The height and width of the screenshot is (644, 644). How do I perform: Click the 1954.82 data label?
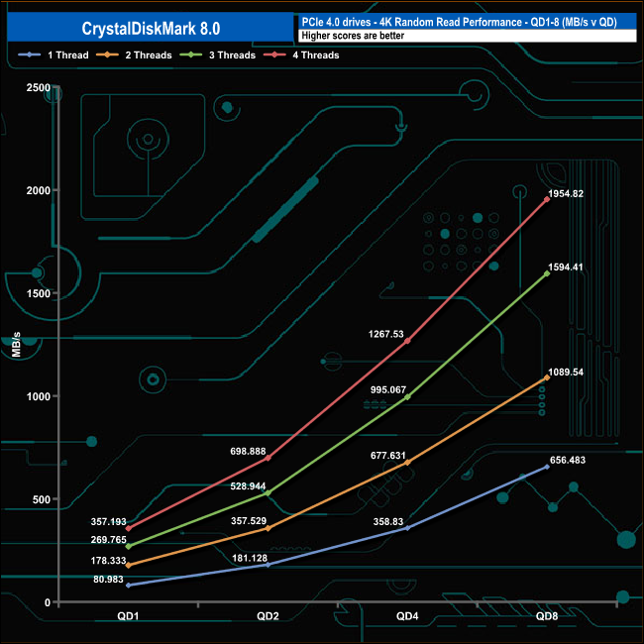click(x=566, y=194)
